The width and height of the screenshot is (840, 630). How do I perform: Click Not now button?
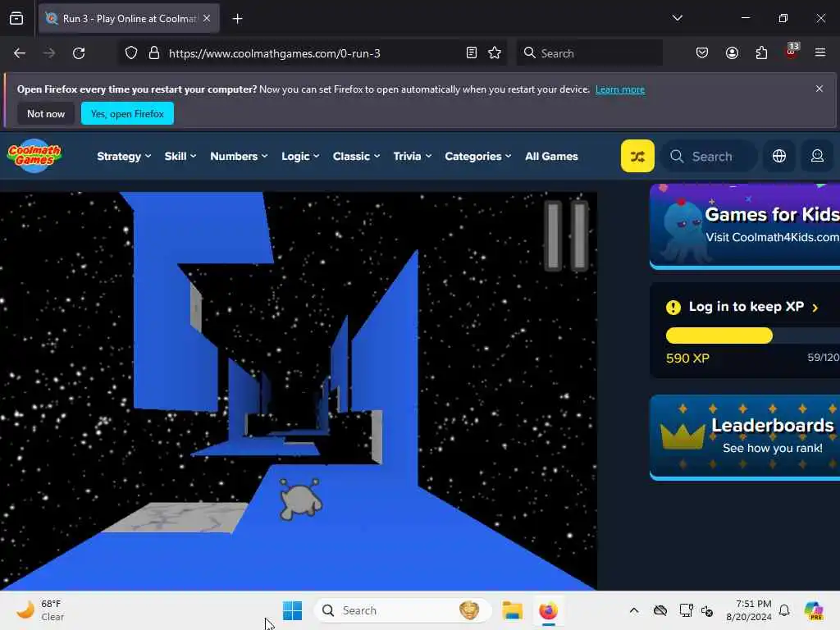(x=46, y=113)
